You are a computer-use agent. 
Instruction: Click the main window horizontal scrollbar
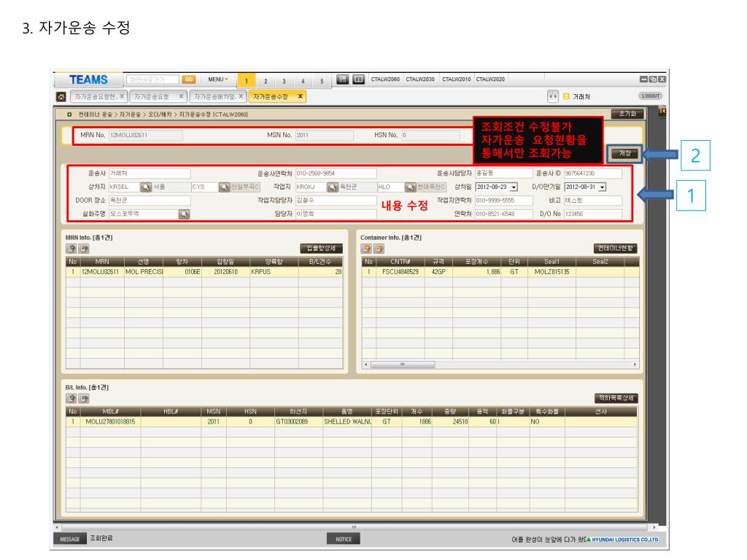point(355,527)
